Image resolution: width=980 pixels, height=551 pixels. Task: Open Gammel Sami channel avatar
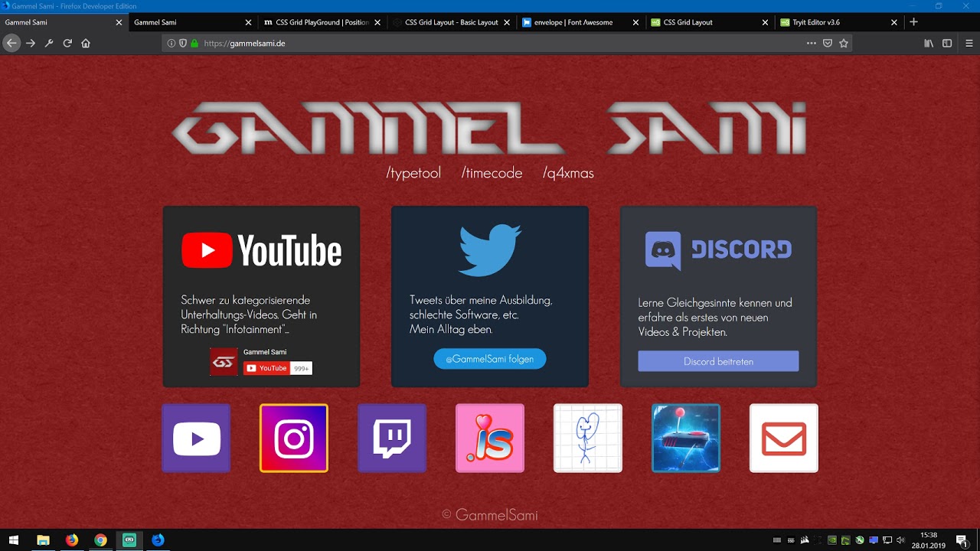(224, 361)
